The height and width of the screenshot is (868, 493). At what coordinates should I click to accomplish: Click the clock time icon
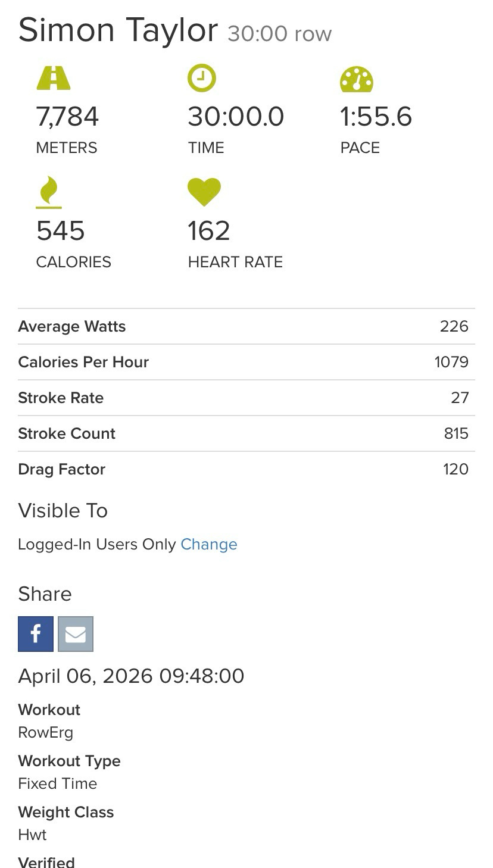(202, 78)
